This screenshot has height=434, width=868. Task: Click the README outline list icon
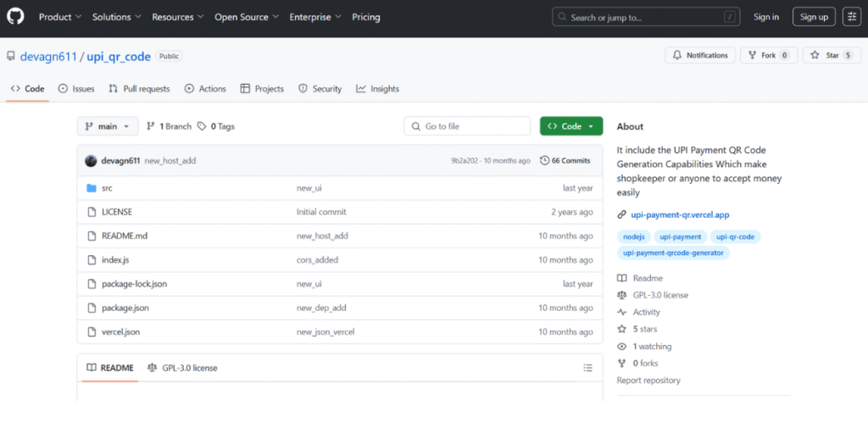pos(588,368)
